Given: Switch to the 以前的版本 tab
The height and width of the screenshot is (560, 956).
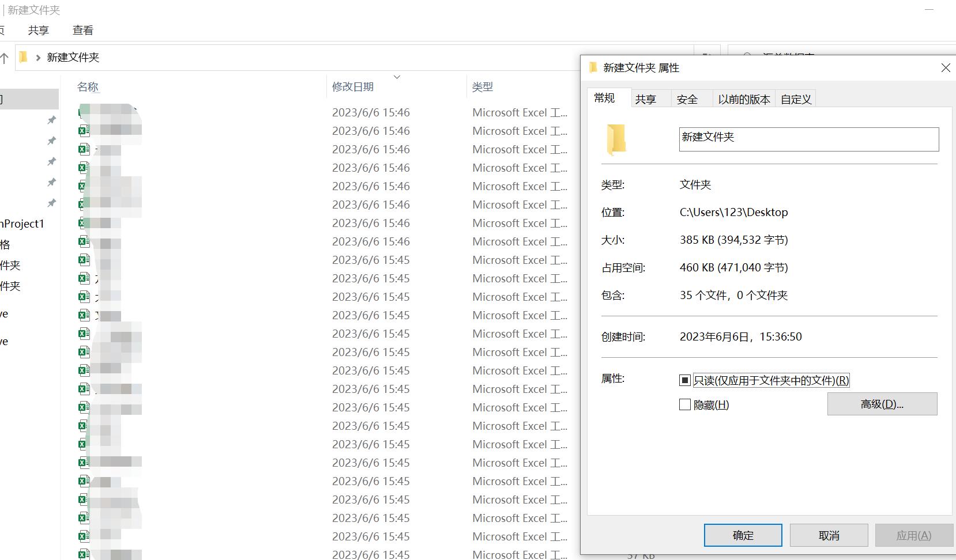Looking at the screenshot, I should pyautogui.click(x=744, y=99).
